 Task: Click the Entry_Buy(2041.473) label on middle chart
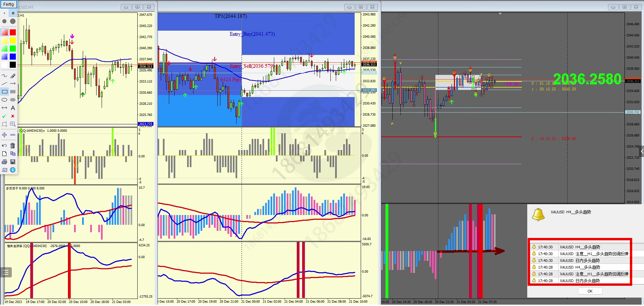click(x=252, y=34)
